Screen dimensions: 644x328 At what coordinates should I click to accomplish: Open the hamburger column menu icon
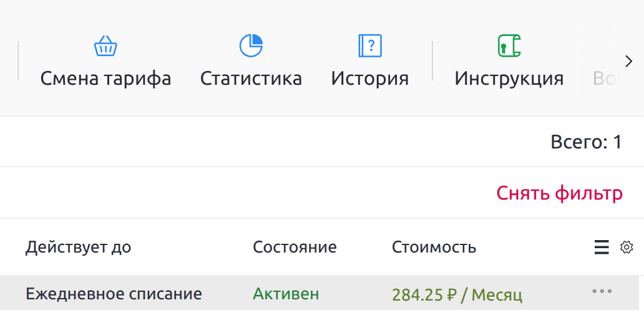602,248
